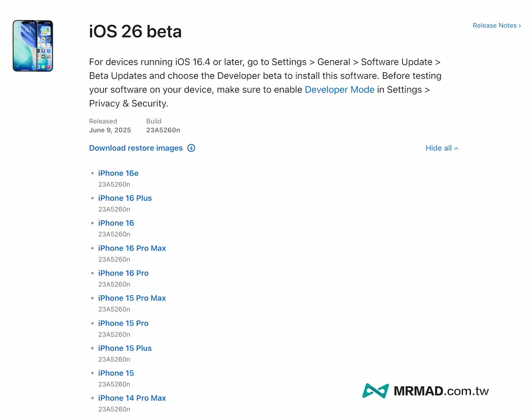
Task: Download iPhone 15 Plus restore image
Action: (x=125, y=348)
